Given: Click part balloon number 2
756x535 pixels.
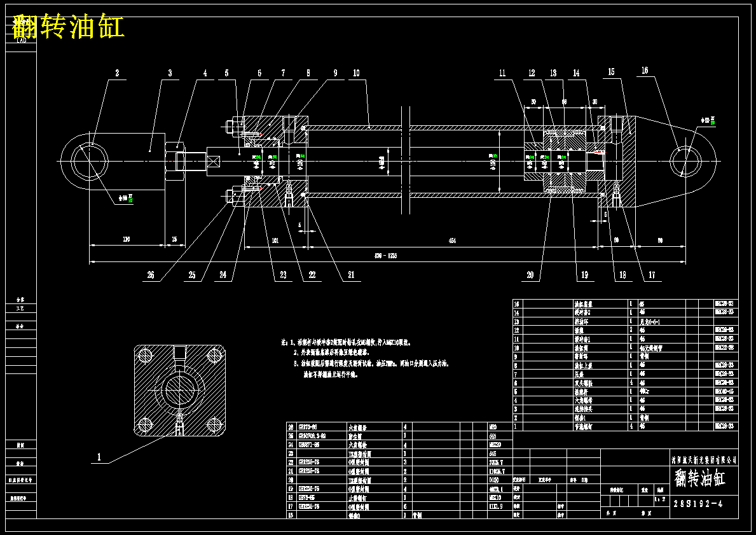Looking at the screenshot, I should coord(117,73).
